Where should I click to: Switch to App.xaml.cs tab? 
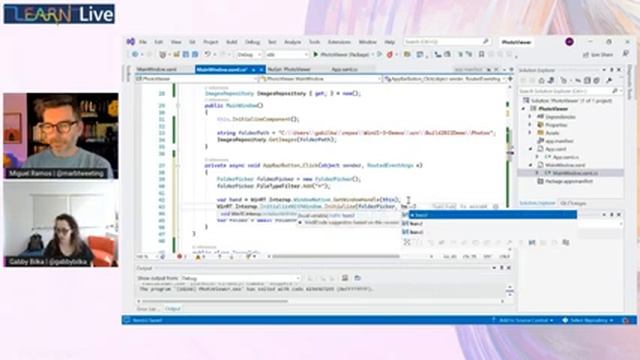[x=344, y=69]
